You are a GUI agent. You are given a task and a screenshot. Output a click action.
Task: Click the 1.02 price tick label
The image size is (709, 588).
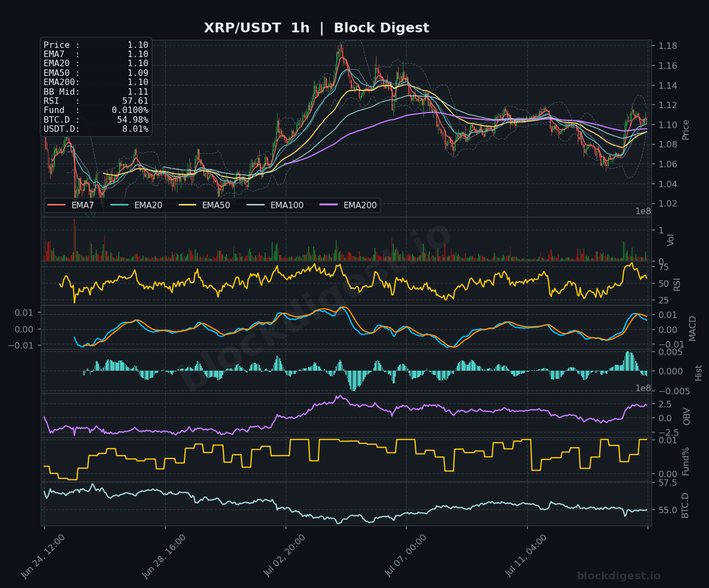tap(668, 204)
